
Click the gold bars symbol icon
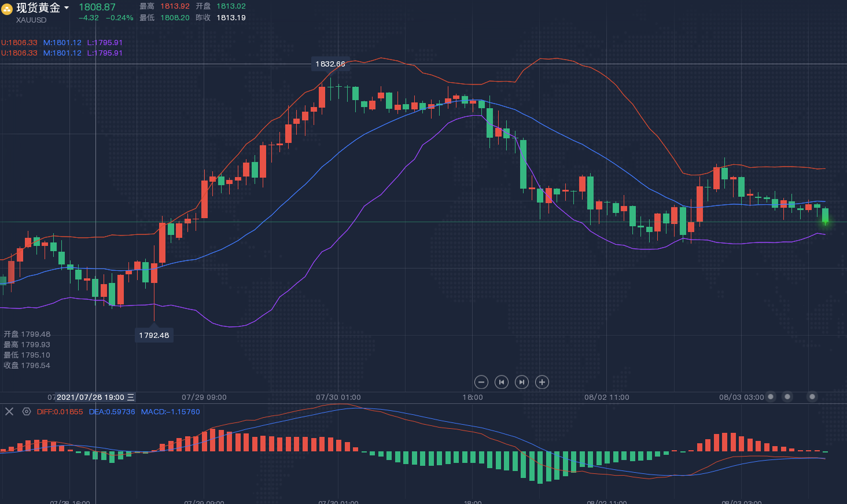coord(7,9)
